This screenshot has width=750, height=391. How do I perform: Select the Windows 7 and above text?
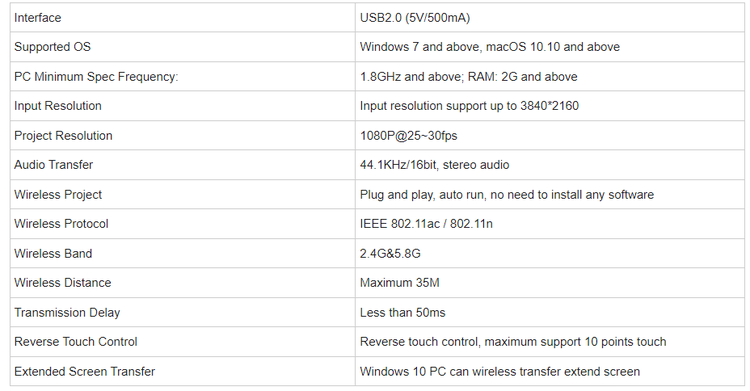[x=419, y=47]
